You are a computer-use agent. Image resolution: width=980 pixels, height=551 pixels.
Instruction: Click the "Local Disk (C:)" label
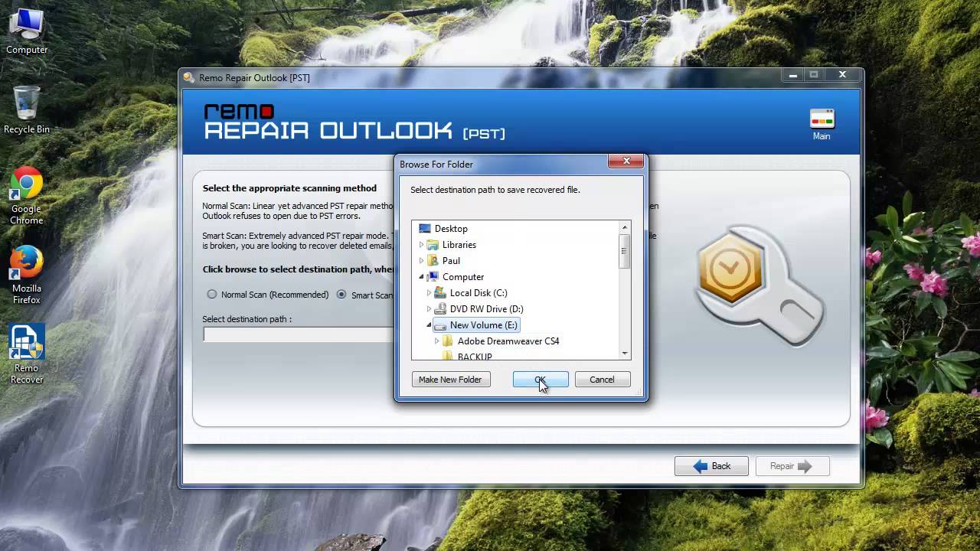click(479, 292)
